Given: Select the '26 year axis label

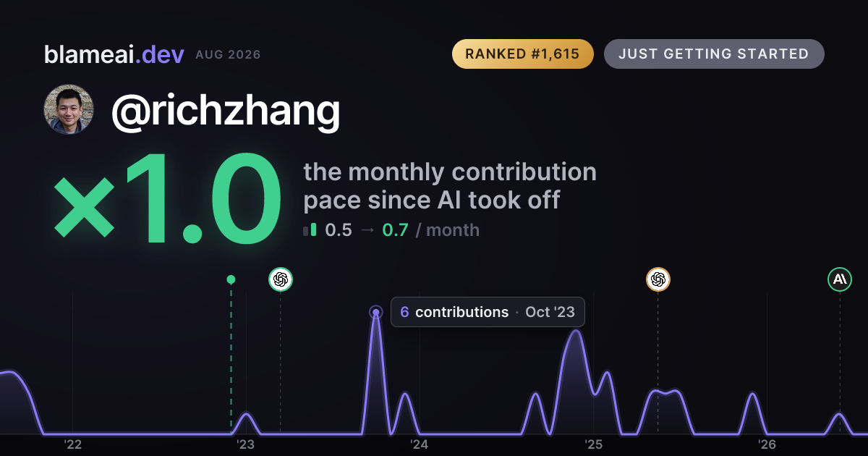Looking at the screenshot, I should click(x=767, y=444).
